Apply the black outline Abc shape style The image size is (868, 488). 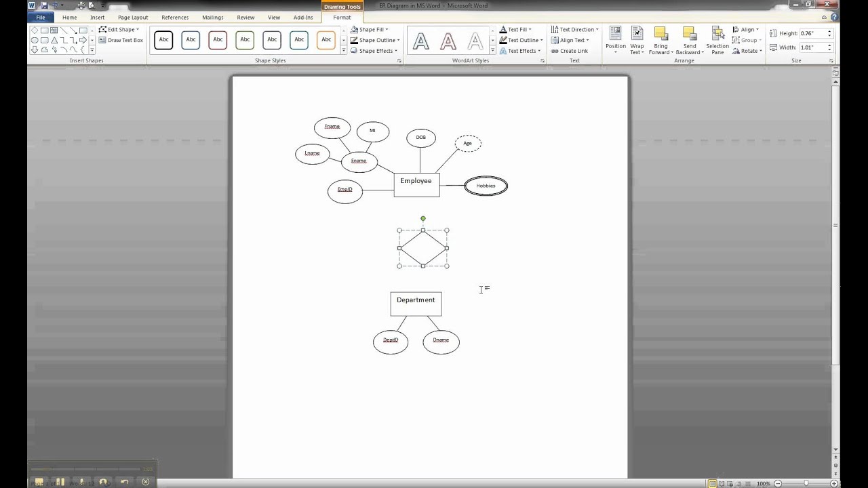click(163, 39)
